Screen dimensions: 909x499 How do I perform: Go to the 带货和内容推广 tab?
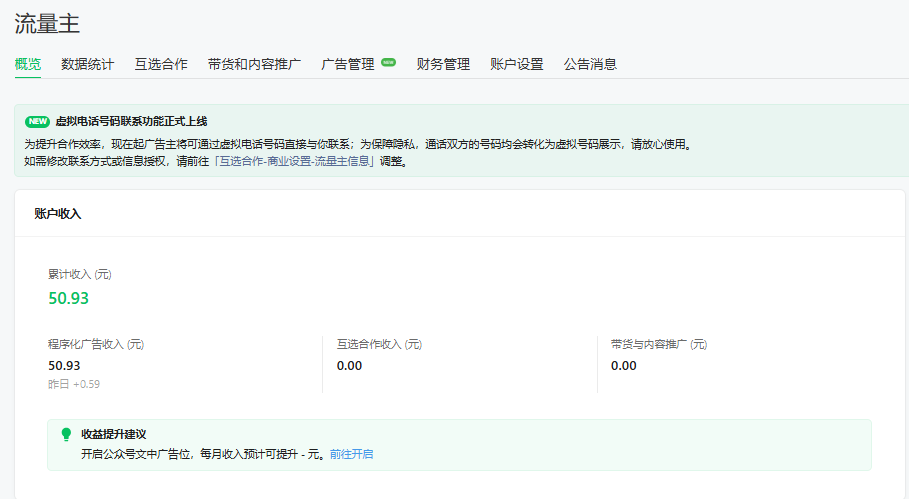click(x=254, y=64)
